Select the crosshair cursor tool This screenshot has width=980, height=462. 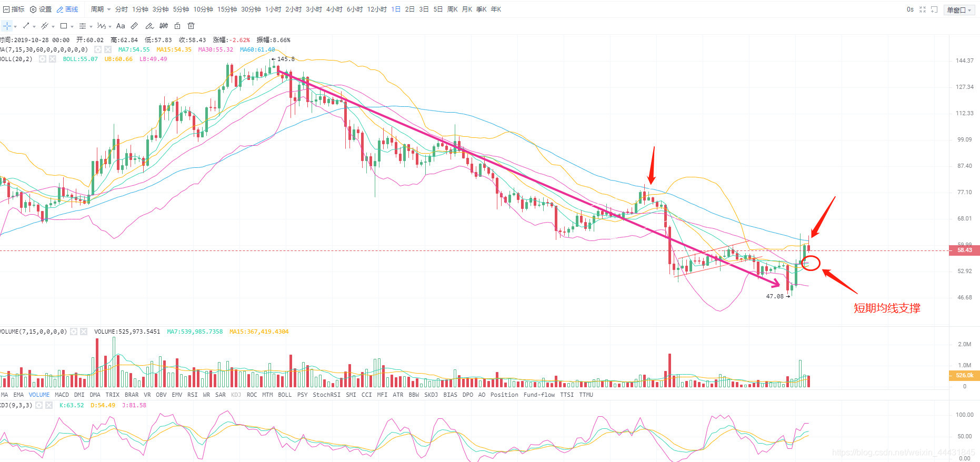coord(7,26)
